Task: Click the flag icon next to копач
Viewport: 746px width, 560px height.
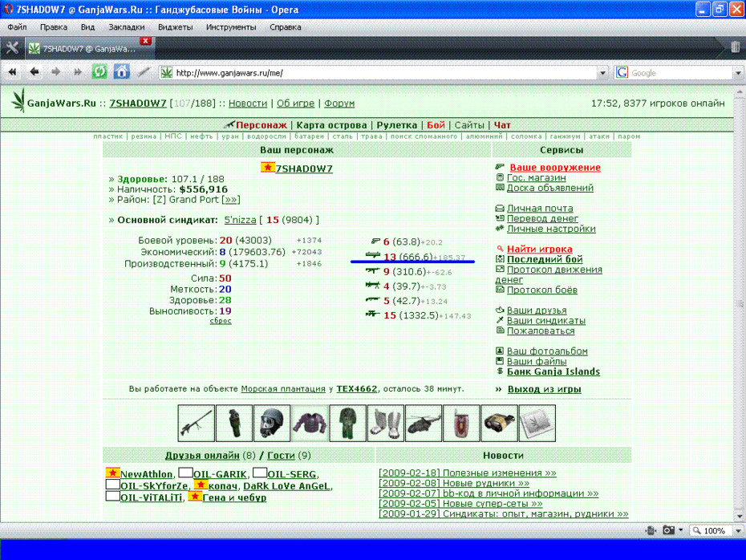Action: pos(201,485)
